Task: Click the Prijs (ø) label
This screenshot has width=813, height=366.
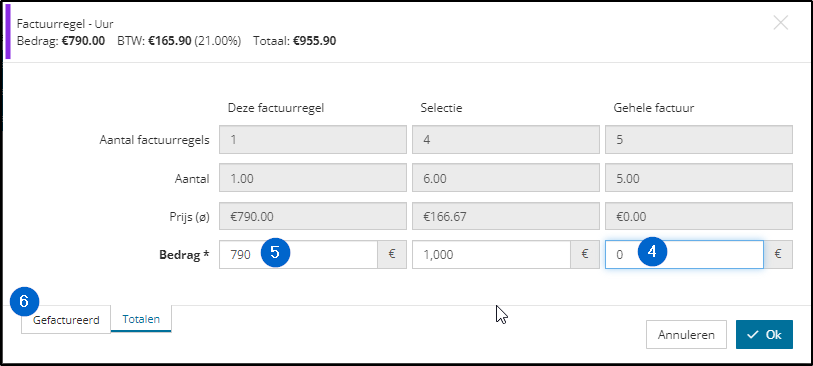Action: click(x=190, y=217)
